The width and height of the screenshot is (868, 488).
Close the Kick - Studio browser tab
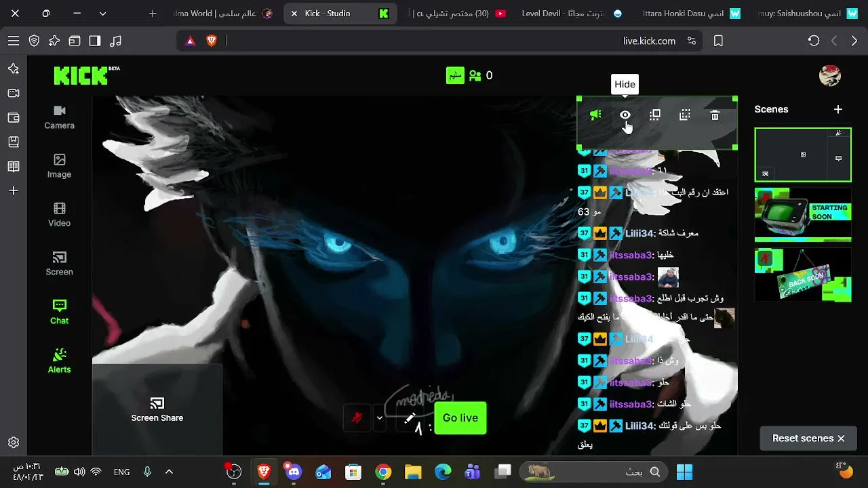tap(294, 14)
